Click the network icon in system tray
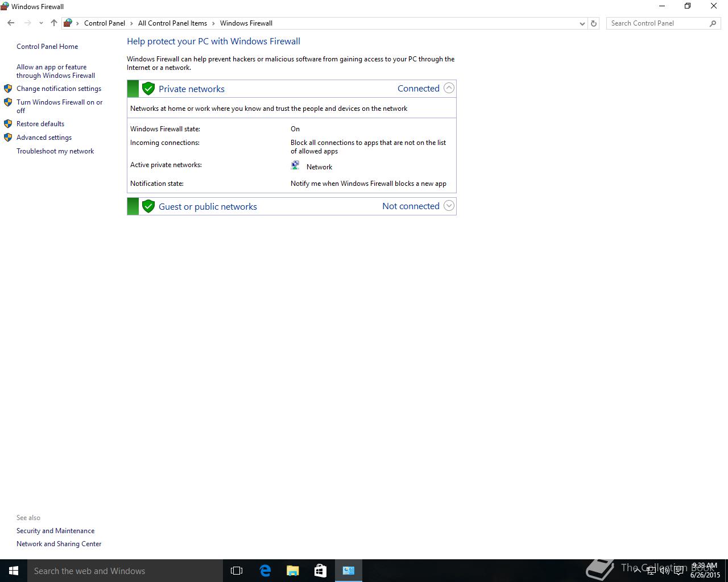728x582 pixels. pos(651,571)
